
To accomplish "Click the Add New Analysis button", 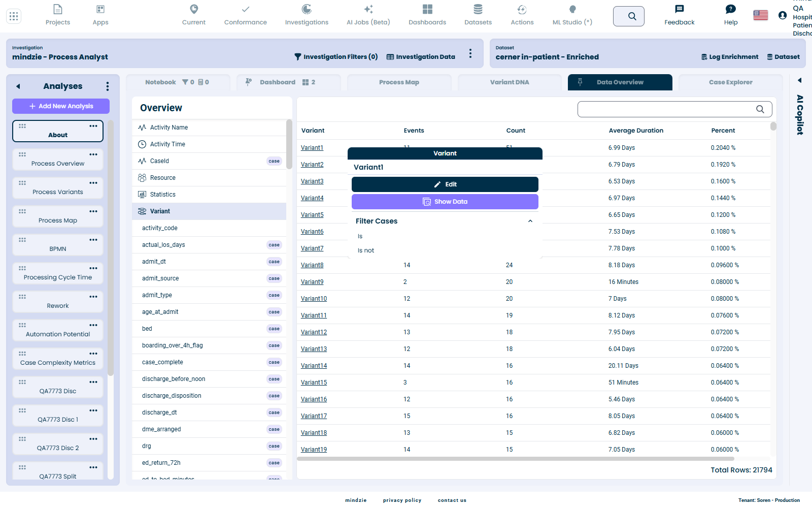I will 61,106.
